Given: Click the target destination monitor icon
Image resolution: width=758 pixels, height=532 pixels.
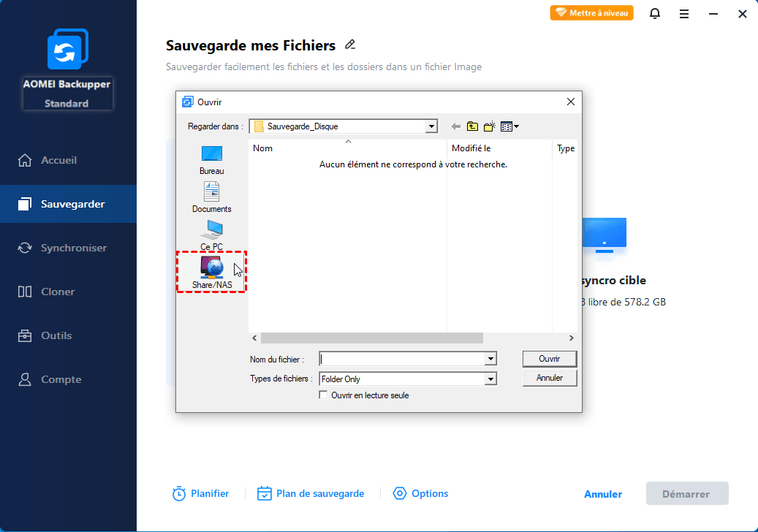Looking at the screenshot, I should pyautogui.click(x=604, y=237).
